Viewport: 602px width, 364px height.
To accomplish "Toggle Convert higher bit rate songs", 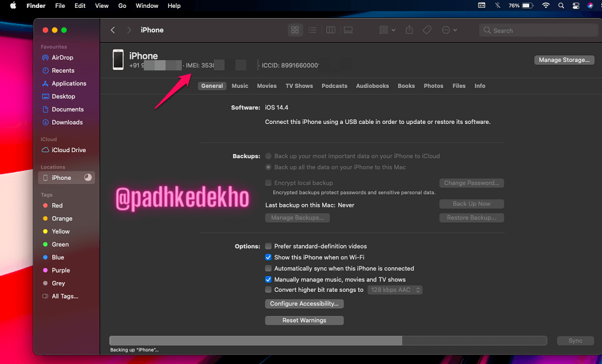I will click(x=268, y=289).
